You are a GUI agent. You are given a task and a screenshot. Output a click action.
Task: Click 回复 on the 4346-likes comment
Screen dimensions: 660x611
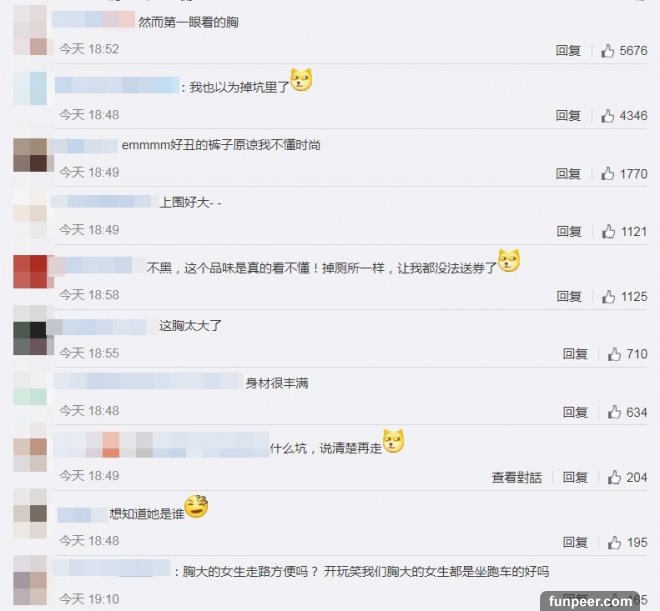pos(568,115)
